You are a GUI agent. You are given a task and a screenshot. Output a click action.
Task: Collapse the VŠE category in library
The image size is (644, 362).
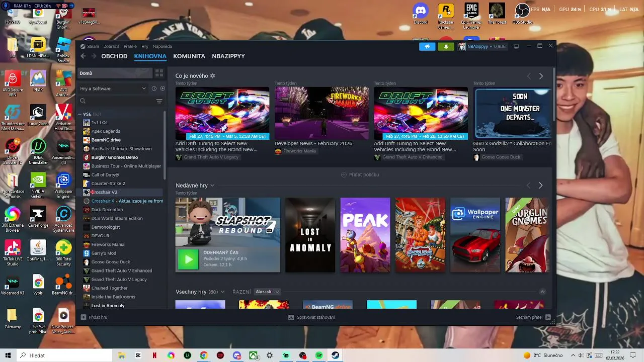80,114
